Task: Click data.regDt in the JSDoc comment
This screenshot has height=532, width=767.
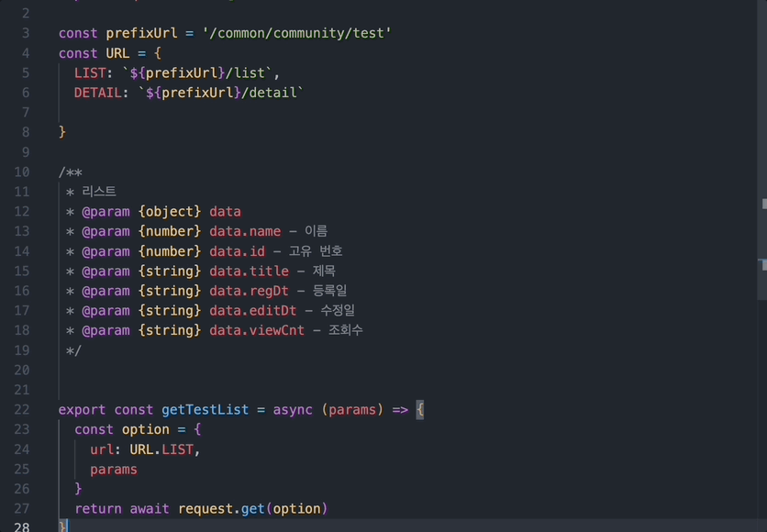Action: (x=249, y=291)
